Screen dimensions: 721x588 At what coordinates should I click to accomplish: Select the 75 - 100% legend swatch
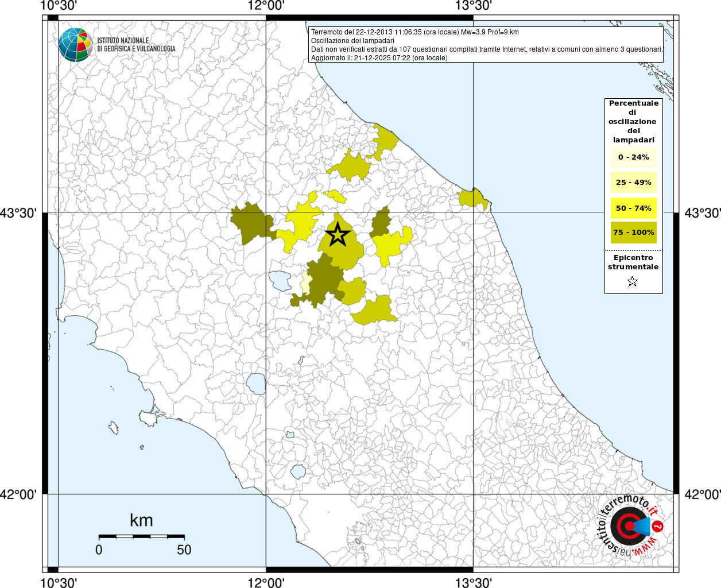[x=634, y=232]
